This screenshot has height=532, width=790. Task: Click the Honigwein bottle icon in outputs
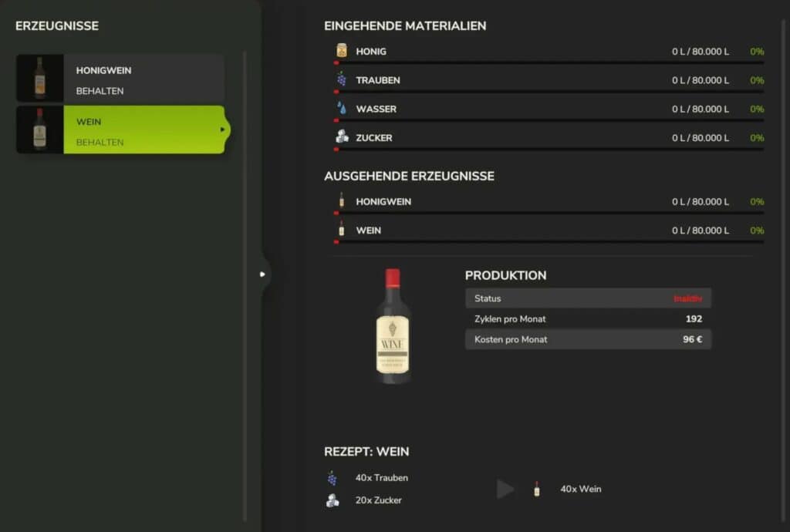click(x=340, y=200)
